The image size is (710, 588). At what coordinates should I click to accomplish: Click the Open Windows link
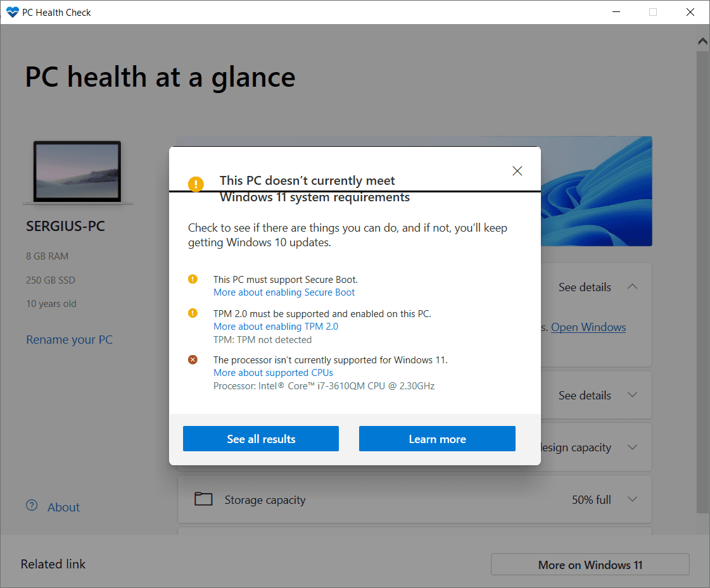click(588, 327)
